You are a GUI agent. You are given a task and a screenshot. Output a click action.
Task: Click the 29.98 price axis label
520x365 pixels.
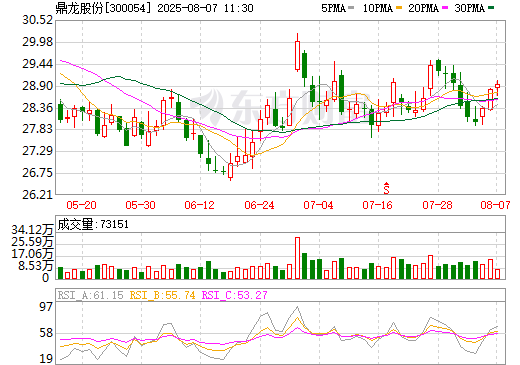coord(37,42)
